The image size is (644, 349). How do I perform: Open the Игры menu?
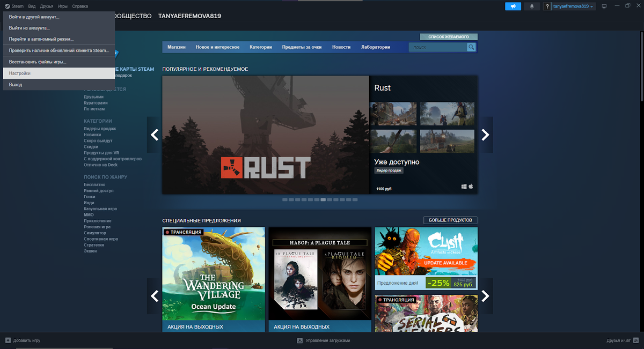pyautogui.click(x=63, y=6)
